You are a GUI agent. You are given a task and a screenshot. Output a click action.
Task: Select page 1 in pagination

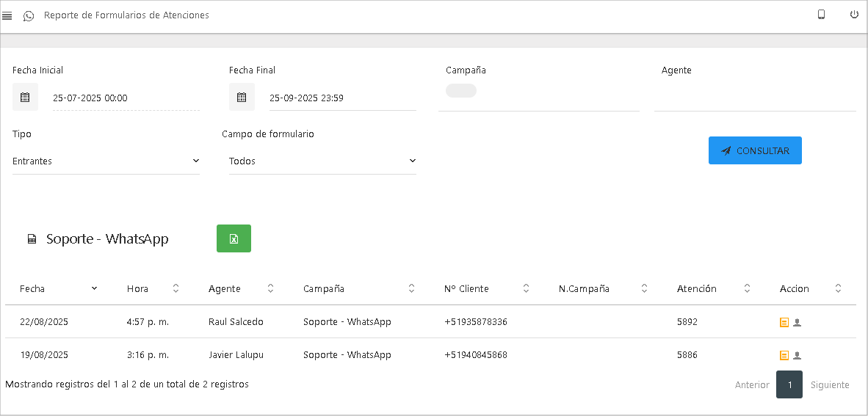(789, 385)
